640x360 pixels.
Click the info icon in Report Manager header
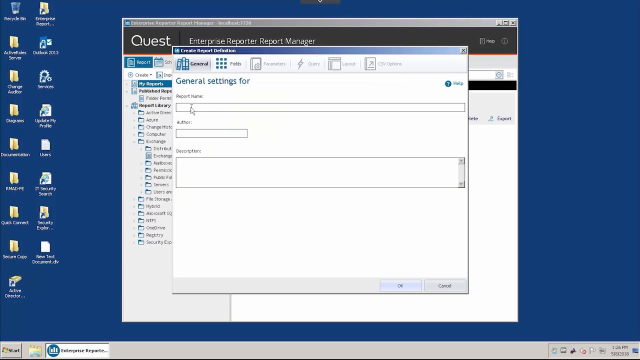tap(505, 41)
